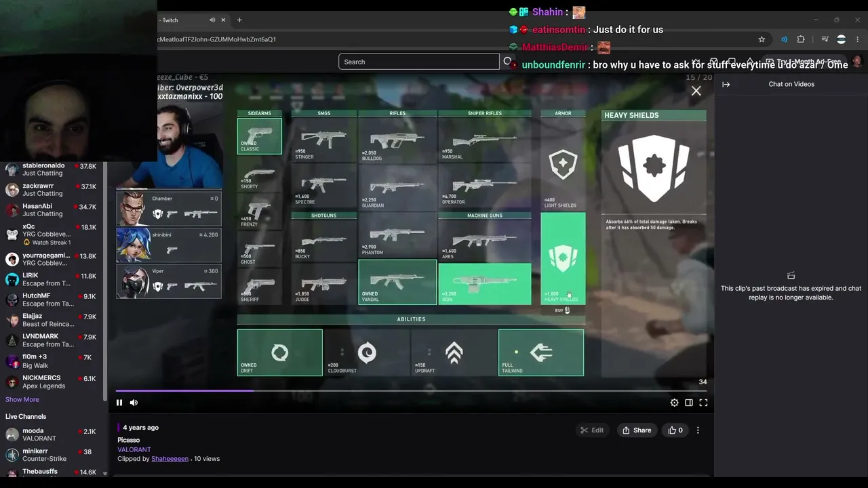Select HasanAbi's avatar in sidebar
This screenshot has height=488, width=868.
pyautogui.click(x=12, y=210)
